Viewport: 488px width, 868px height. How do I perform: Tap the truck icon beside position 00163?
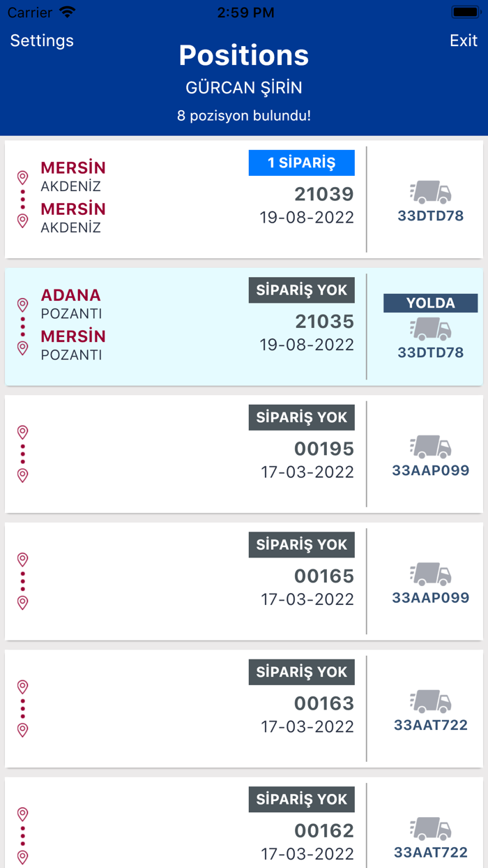[430, 701]
